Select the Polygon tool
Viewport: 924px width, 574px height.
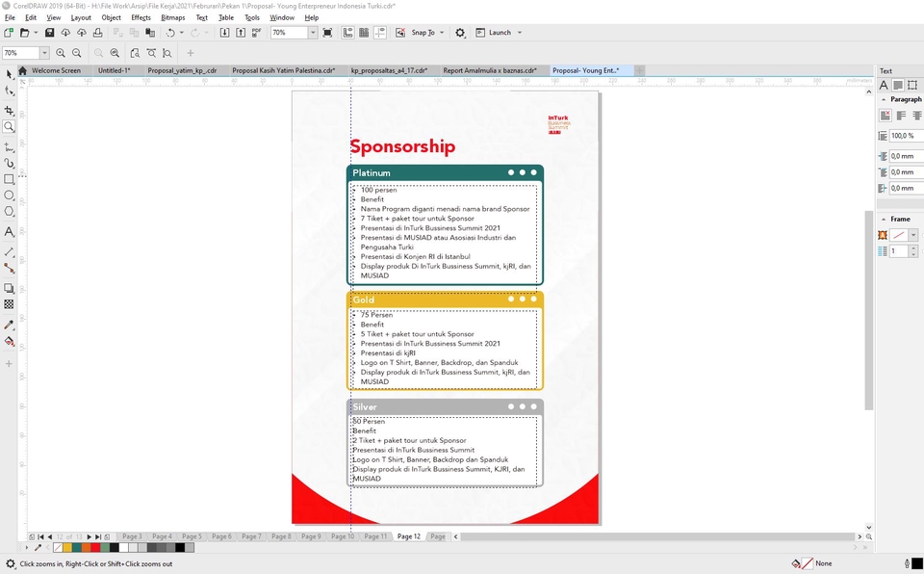tap(9, 211)
